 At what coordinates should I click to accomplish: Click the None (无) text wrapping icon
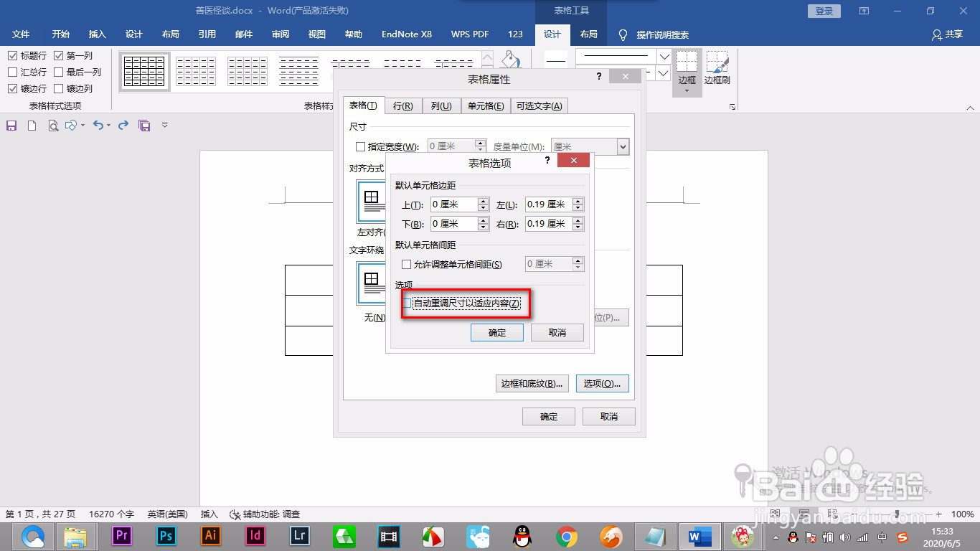pos(372,283)
